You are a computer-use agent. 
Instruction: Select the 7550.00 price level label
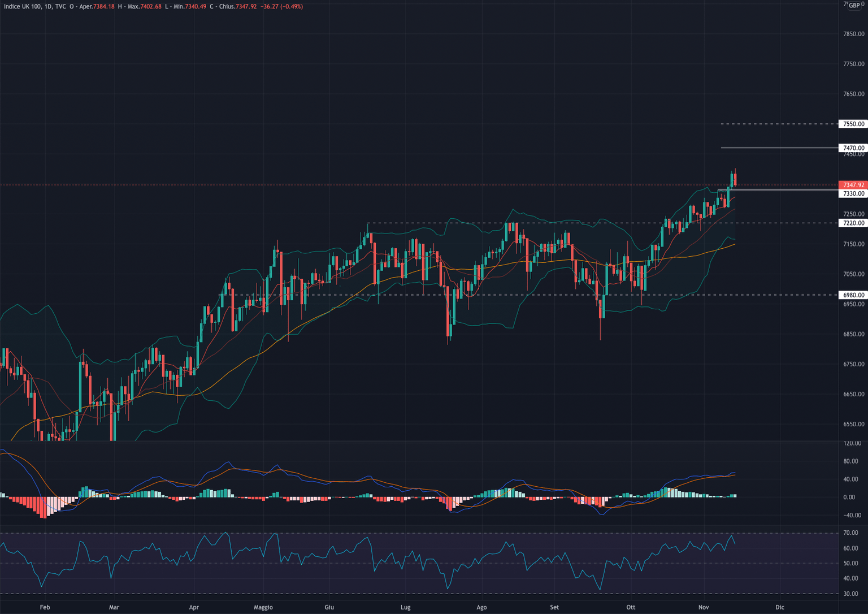[x=853, y=124]
